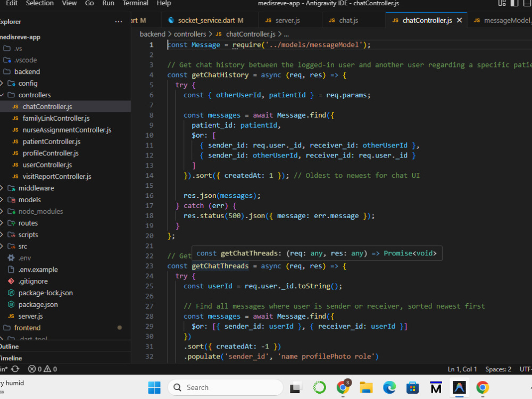Click Ln 1, Col 1 in status bar
The height and width of the screenshot is (399, 532).
(x=462, y=369)
